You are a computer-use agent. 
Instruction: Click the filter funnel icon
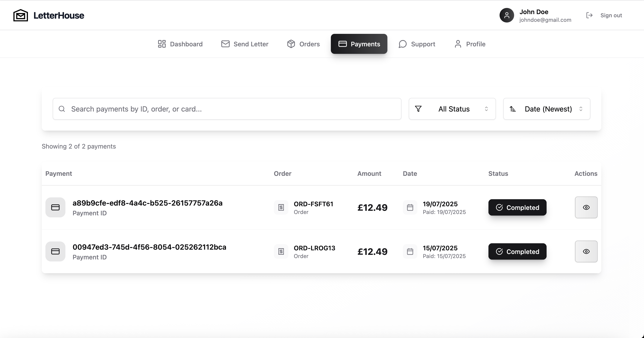pyautogui.click(x=418, y=109)
